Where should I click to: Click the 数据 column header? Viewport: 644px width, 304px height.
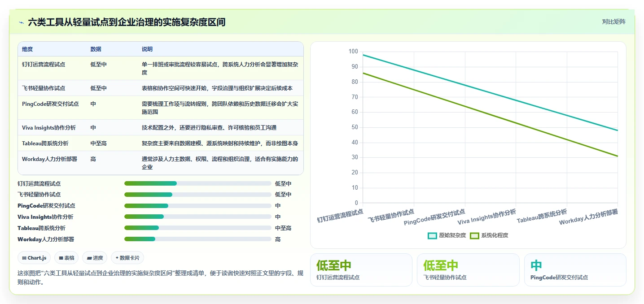pyautogui.click(x=96, y=49)
